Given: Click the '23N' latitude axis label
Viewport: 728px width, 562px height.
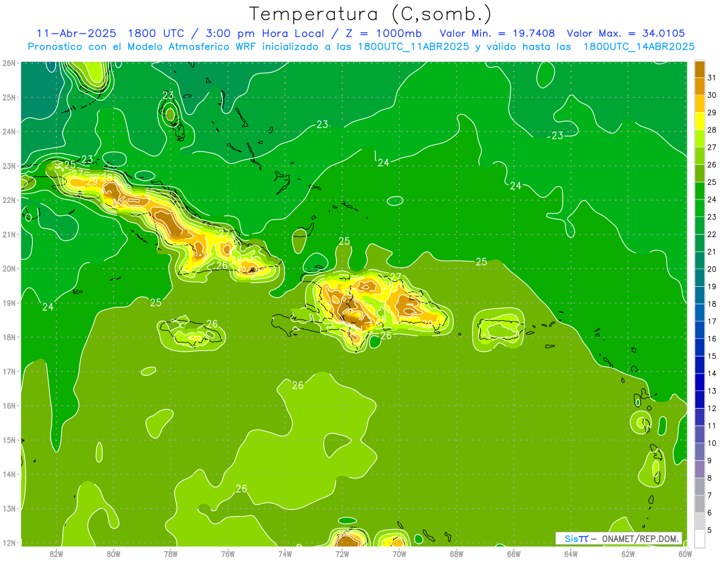Looking at the screenshot, I should pos(8,166).
